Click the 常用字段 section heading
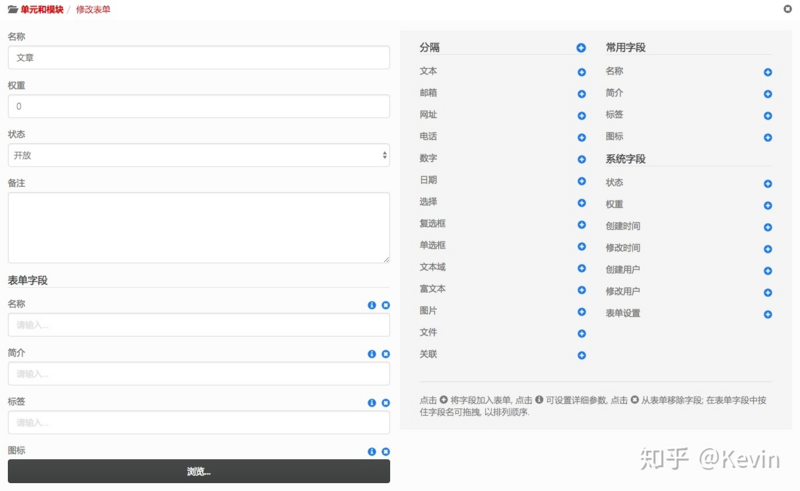The height and width of the screenshot is (491, 800). [x=626, y=47]
